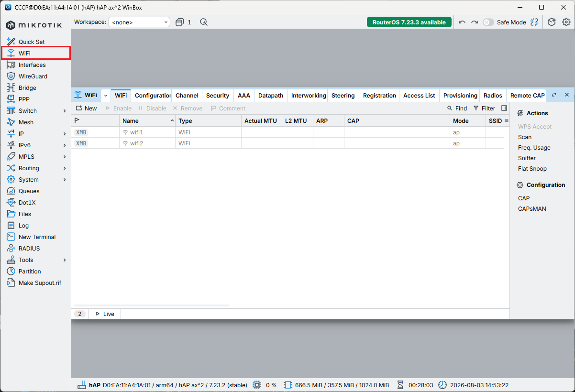Expand the Routing submenu
The height and width of the screenshot is (392, 575).
click(65, 168)
